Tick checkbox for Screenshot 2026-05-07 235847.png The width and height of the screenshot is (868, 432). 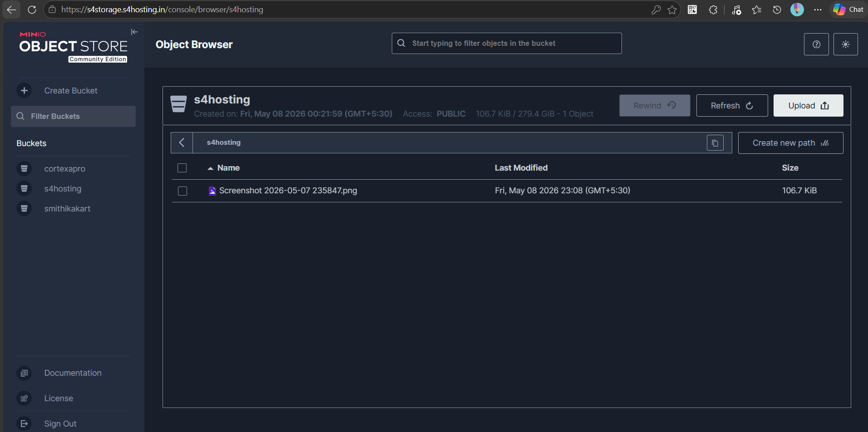pyautogui.click(x=182, y=191)
